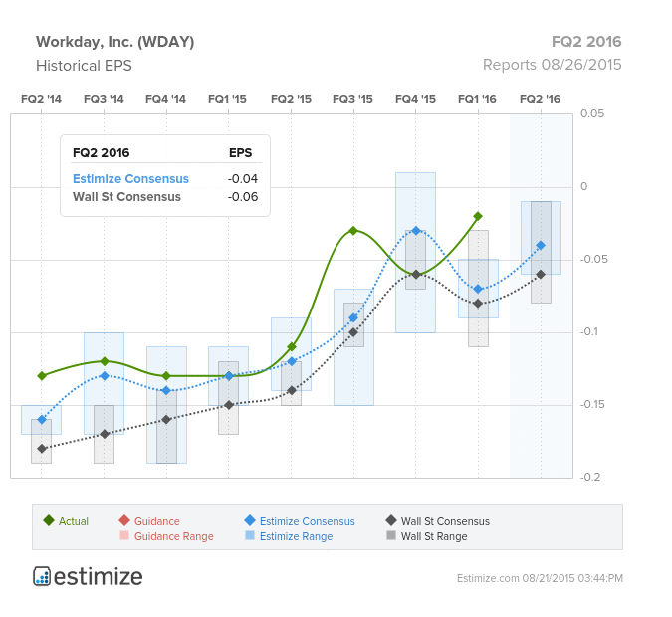The image size is (672, 617).
Task: Toggle the Estimize Consensus legend entry
Action: point(300,521)
